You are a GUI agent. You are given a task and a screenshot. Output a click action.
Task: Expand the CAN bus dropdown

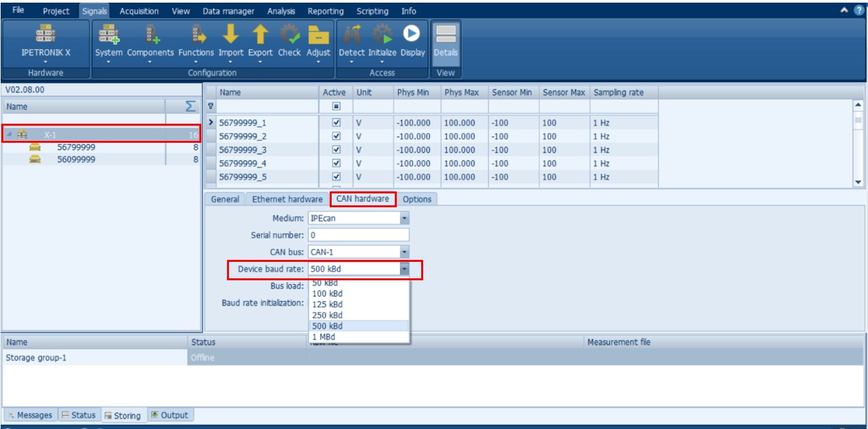tap(404, 252)
